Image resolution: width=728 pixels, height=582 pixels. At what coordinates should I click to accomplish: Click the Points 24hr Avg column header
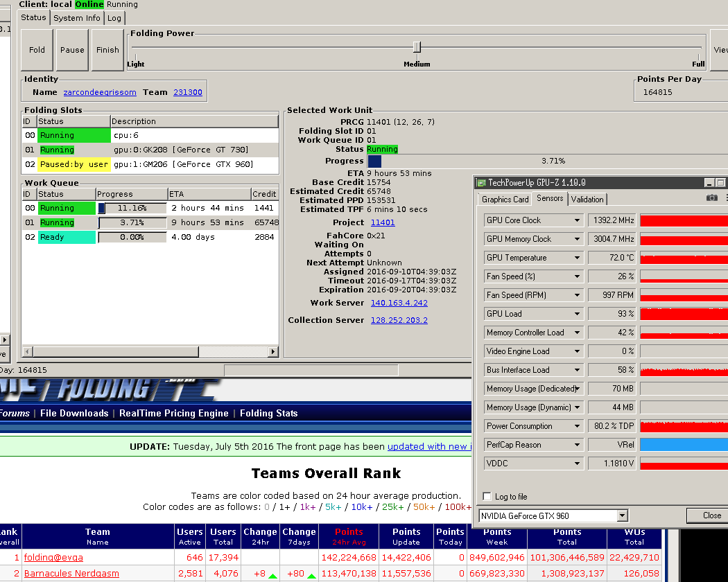349,536
